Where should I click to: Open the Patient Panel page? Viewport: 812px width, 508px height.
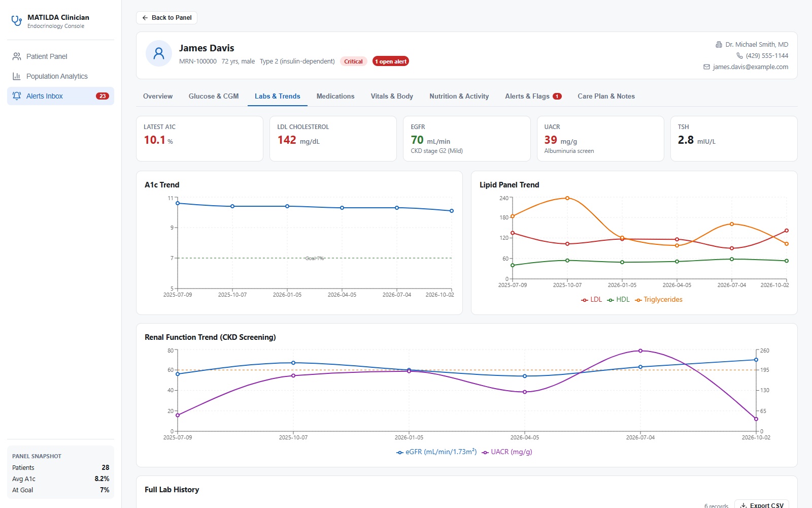[60, 56]
